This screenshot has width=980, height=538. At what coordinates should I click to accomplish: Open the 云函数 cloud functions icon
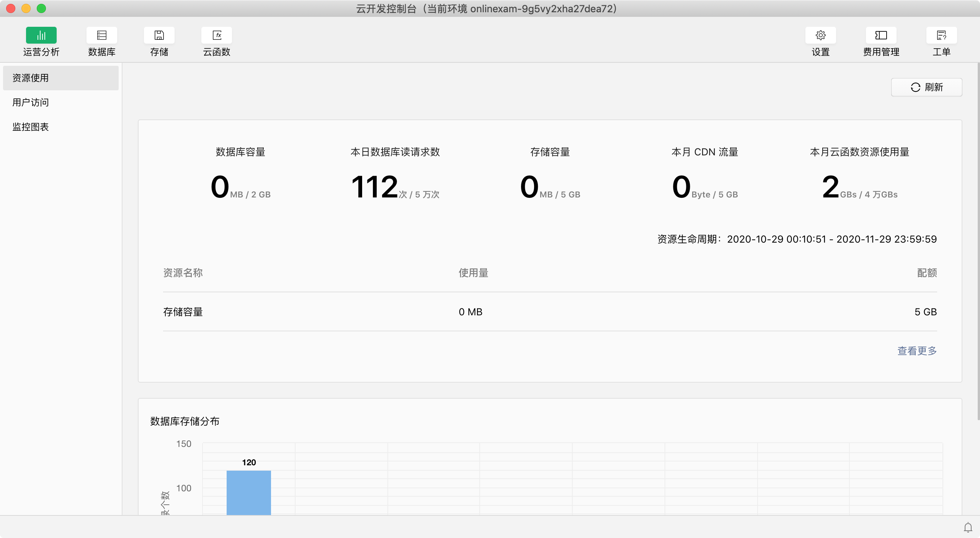216,36
